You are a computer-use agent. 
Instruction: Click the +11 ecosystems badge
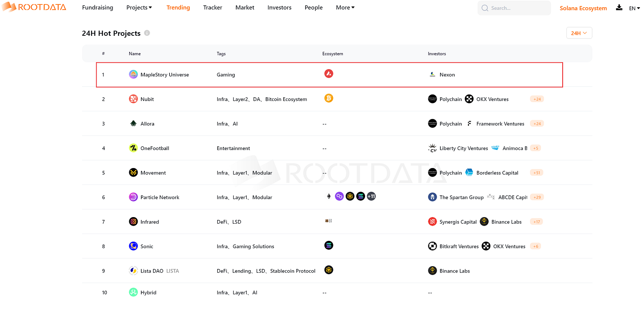tap(371, 196)
